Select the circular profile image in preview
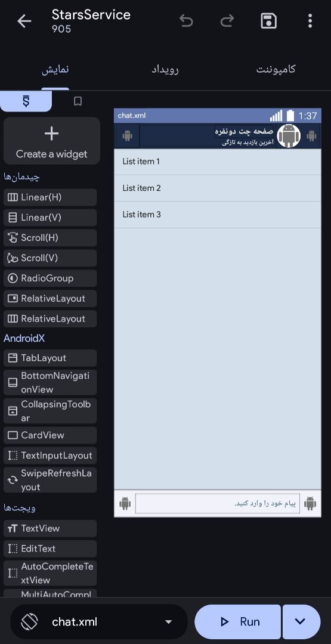 tap(289, 136)
